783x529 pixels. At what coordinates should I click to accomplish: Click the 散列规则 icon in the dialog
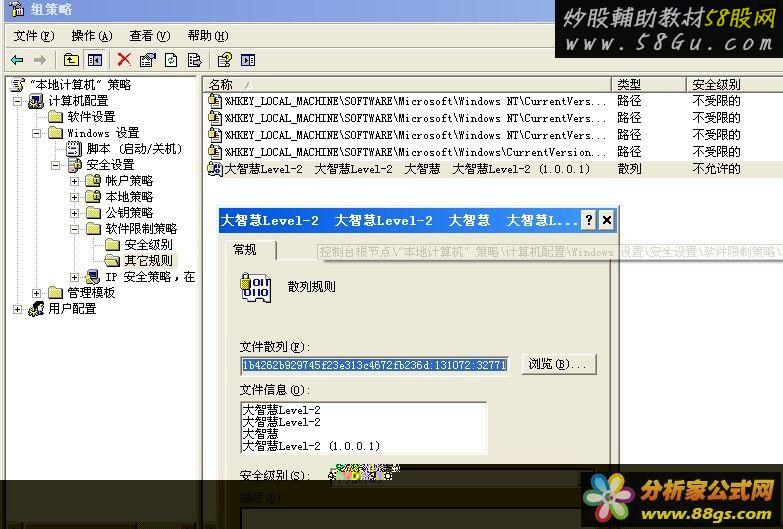(x=256, y=287)
